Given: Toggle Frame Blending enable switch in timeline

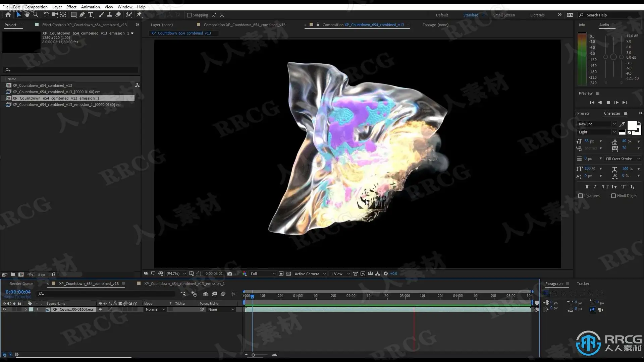Looking at the screenshot, I should pyautogui.click(x=214, y=294).
